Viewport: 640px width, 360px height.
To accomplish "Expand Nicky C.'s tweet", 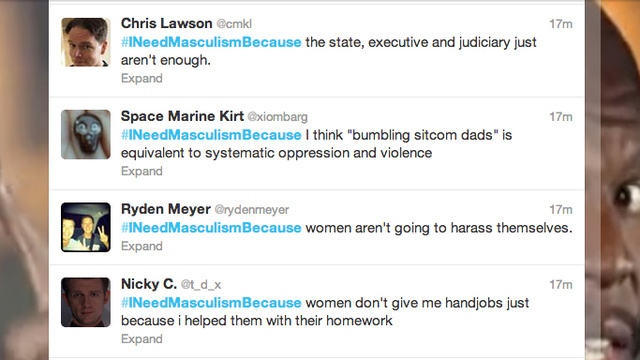I will 142,339.
